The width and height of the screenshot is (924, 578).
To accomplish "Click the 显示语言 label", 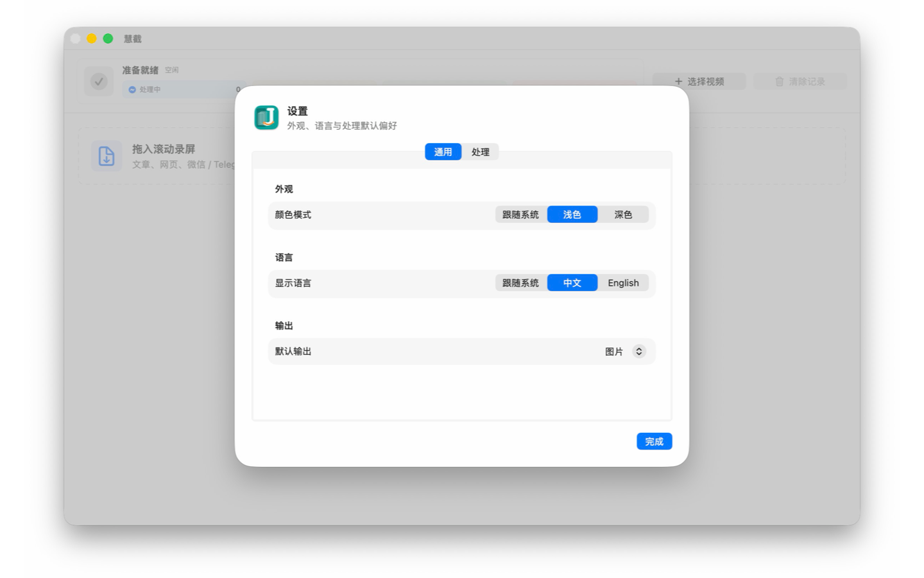I will point(293,283).
